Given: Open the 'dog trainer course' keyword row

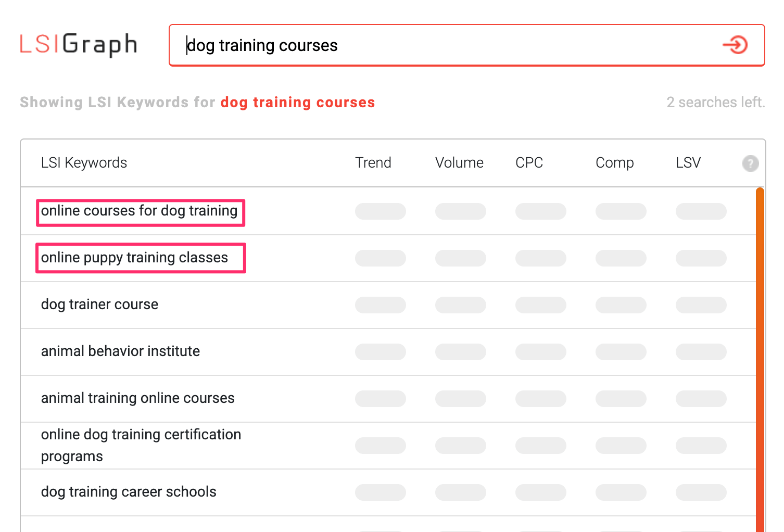Looking at the screenshot, I should point(100,305).
